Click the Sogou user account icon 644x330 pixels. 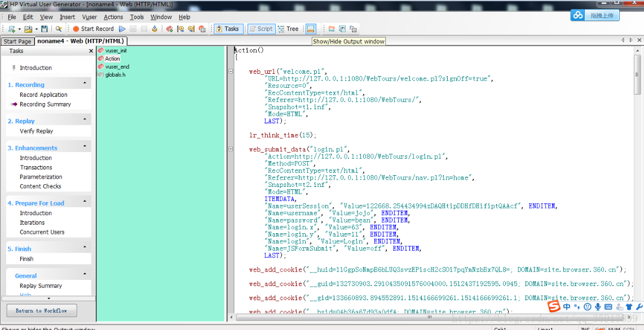pyautogui.click(x=619, y=307)
